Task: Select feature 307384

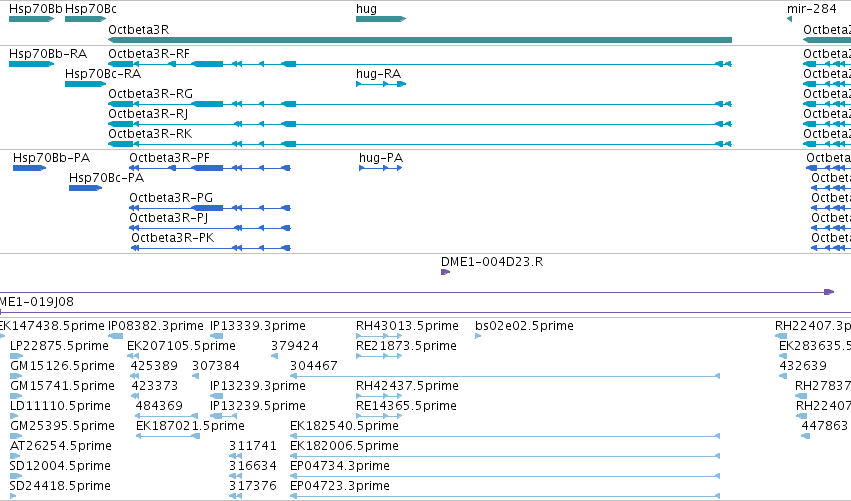Action: click(x=215, y=366)
